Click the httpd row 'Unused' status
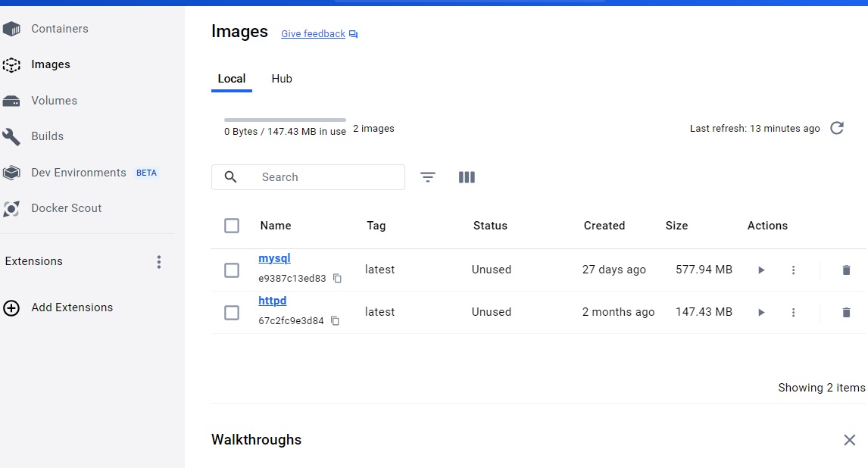 pyautogui.click(x=491, y=312)
